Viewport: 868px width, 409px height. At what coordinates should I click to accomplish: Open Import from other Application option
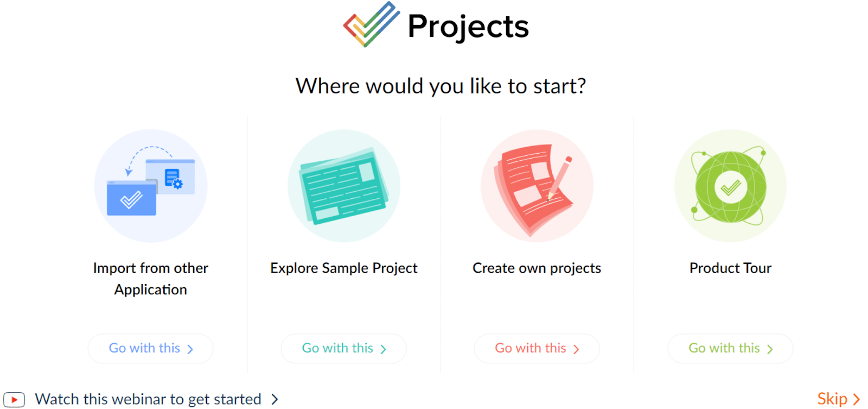[x=150, y=348]
